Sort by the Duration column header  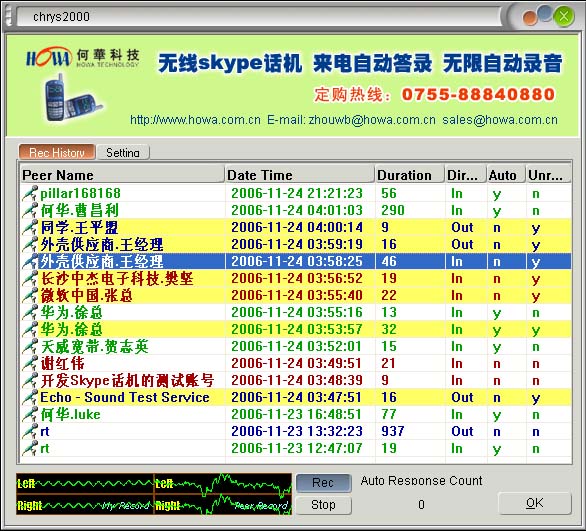(x=410, y=175)
